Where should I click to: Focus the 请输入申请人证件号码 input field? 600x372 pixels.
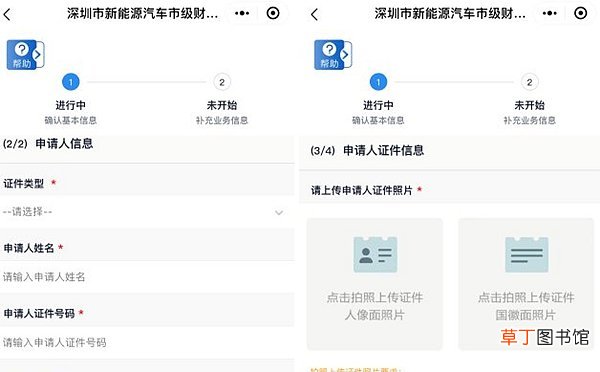pos(147,342)
